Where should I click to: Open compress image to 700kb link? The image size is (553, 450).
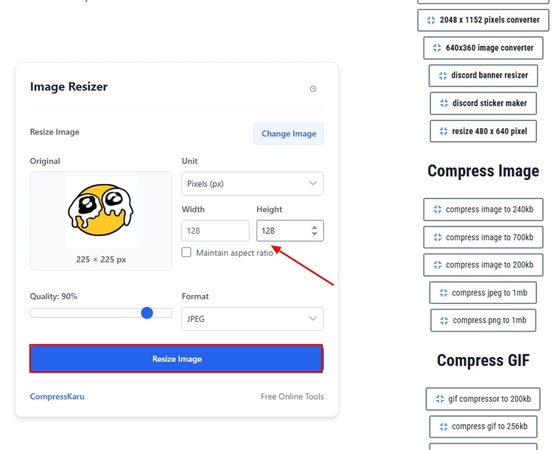[x=483, y=237]
